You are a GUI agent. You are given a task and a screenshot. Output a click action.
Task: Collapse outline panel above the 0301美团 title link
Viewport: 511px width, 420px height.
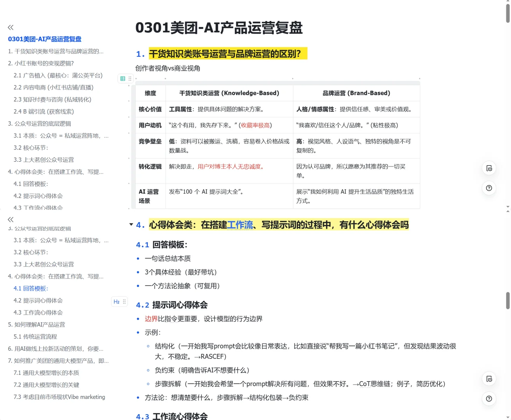click(10, 27)
